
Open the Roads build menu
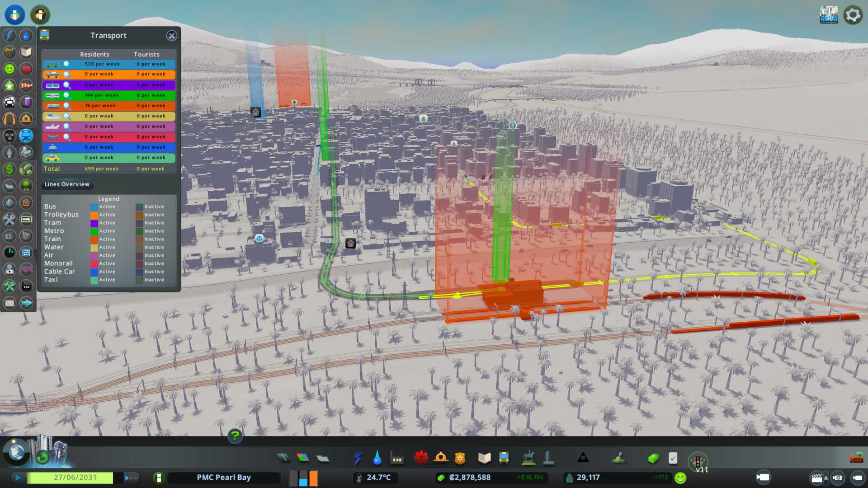tap(283, 458)
